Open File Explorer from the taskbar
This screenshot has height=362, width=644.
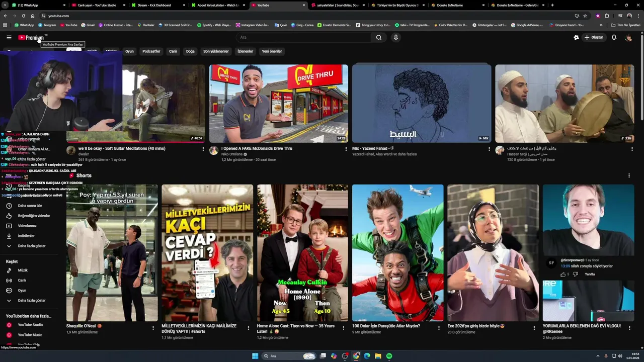coord(378,356)
